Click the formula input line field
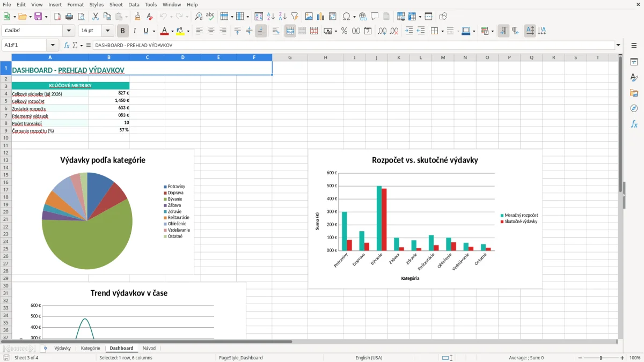This screenshot has height=362, width=644. pos(354,45)
